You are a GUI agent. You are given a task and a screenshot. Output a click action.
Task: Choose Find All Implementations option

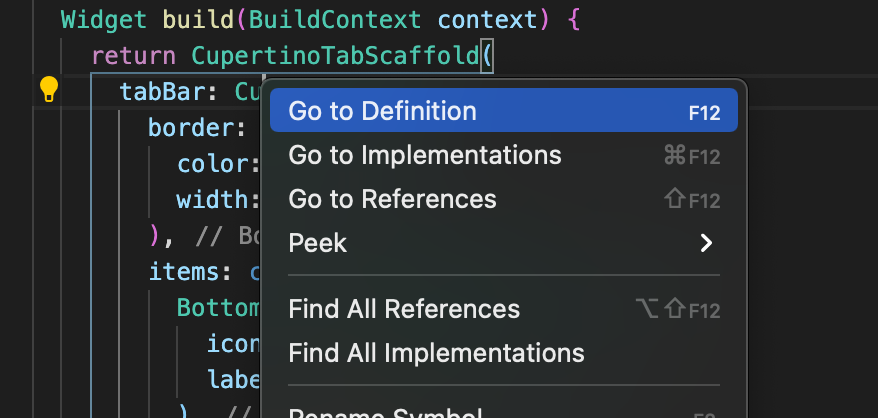pyautogui.click(x=503, y=353)
